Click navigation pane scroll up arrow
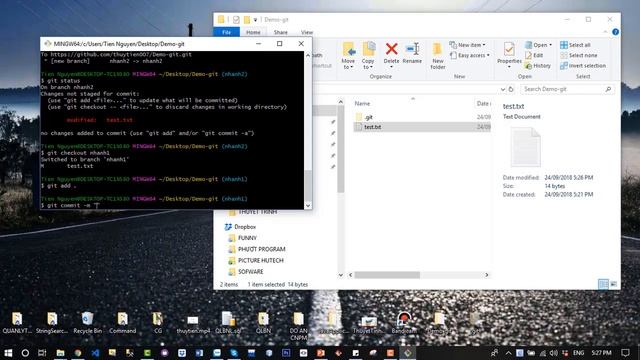The image size is (640, 360). (x=341, y=102)
